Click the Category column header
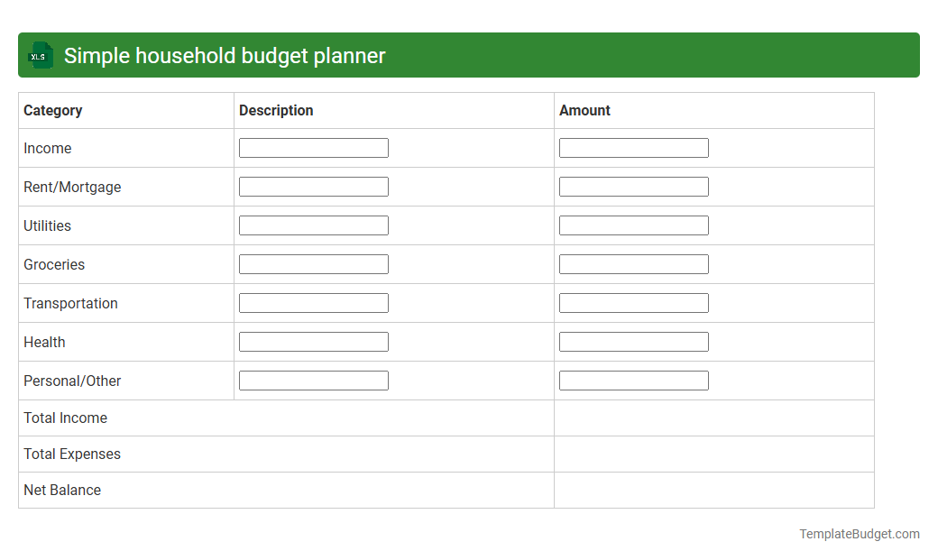Image resolution: width=938 pixels, height=560 pixels. pyautogui.click(x=53, y=110)
